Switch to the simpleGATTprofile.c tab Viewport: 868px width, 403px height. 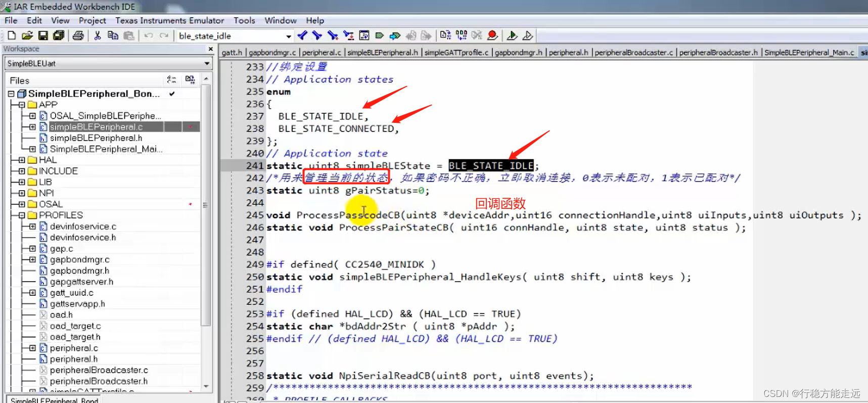(456, 52)
